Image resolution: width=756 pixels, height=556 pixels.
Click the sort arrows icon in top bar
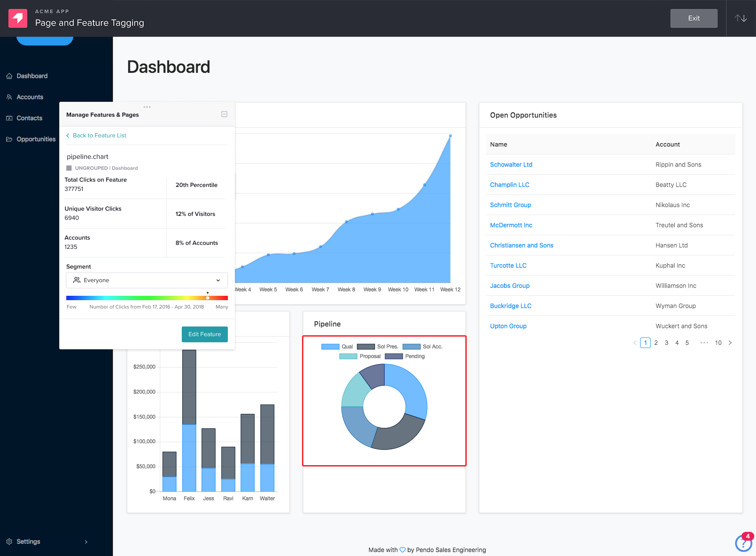[x=741, y=18]
